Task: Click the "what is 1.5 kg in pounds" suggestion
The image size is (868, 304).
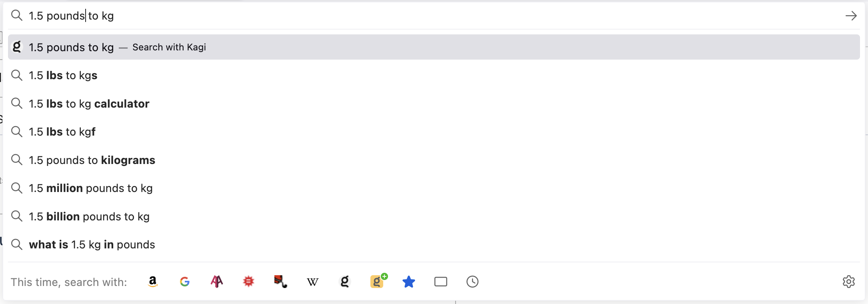Action: click(92, 244)
